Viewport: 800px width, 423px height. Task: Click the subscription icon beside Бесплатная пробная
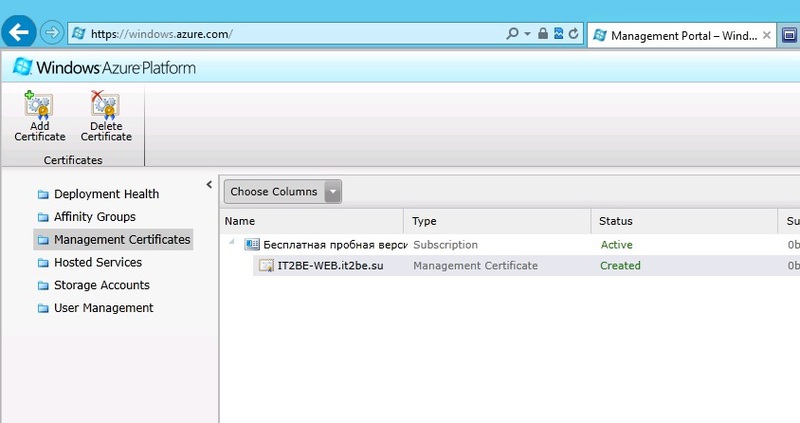click(x=252, y=245)
